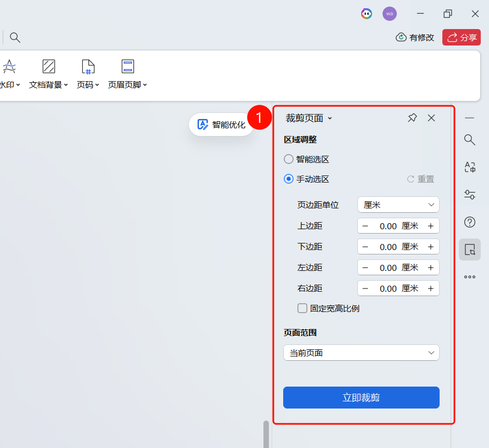Open the 水印 watermark tool

(10, 74)
